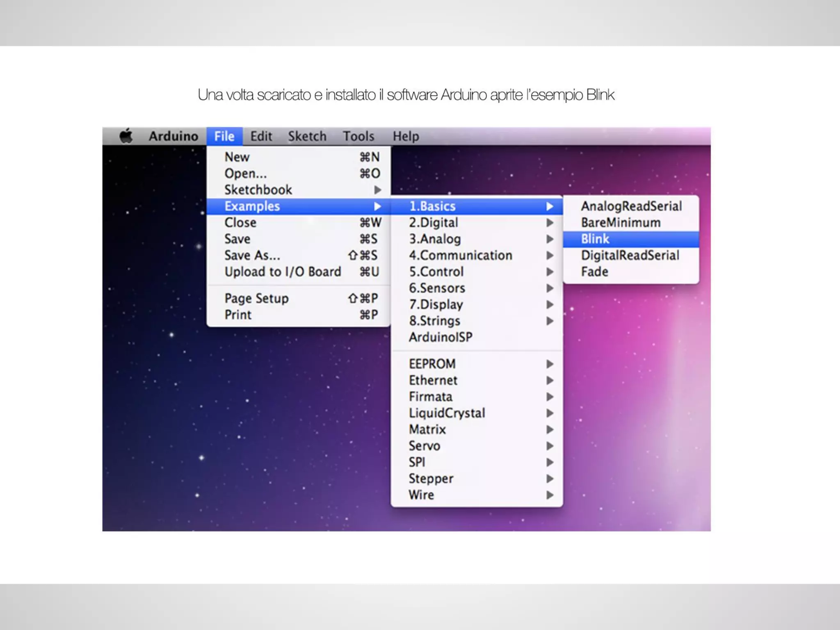This screenshot has height=630, width=840.
Task: Open the Arduino application menu
Action: coord(173,136)
